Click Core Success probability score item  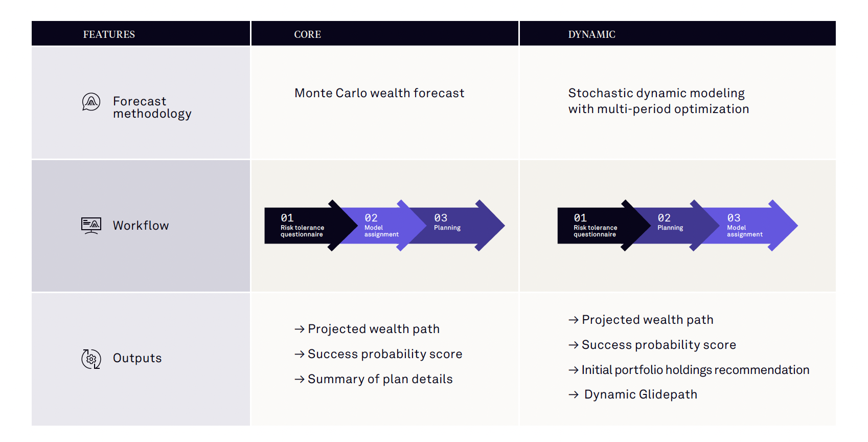[378, 354]
